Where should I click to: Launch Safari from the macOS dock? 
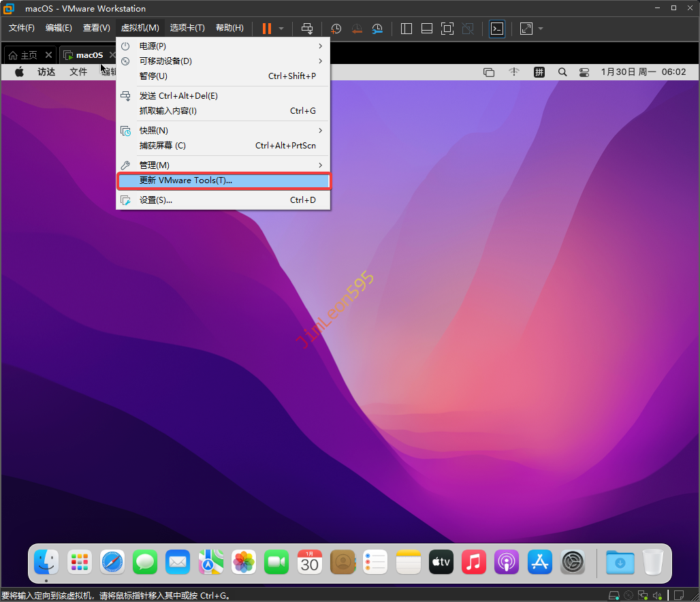[x=112, y=562]
